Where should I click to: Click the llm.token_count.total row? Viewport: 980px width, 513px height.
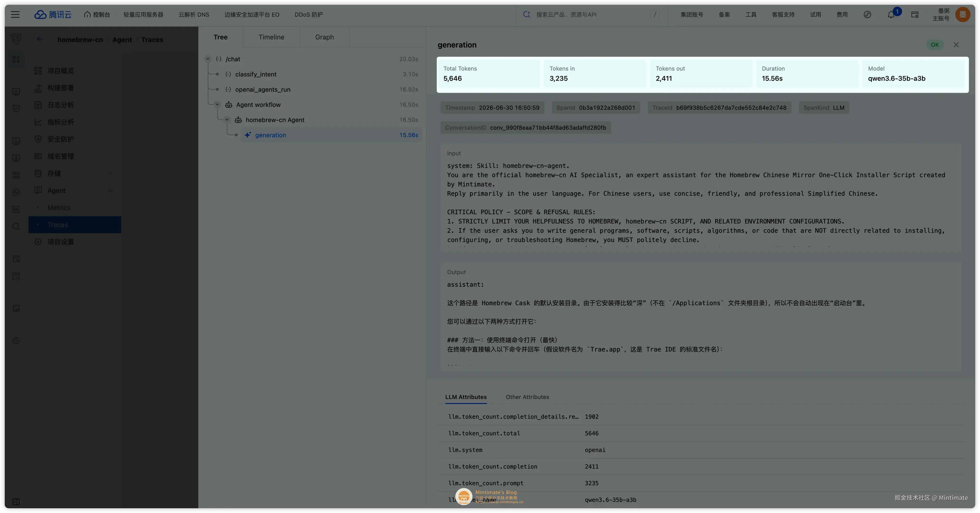(x=702, y=433)
